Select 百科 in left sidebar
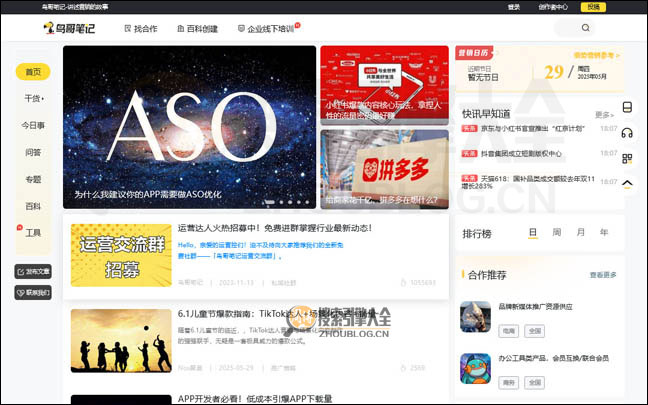This screenshot has height=405, width=648. pyautogui.click(x=33, y=206)
